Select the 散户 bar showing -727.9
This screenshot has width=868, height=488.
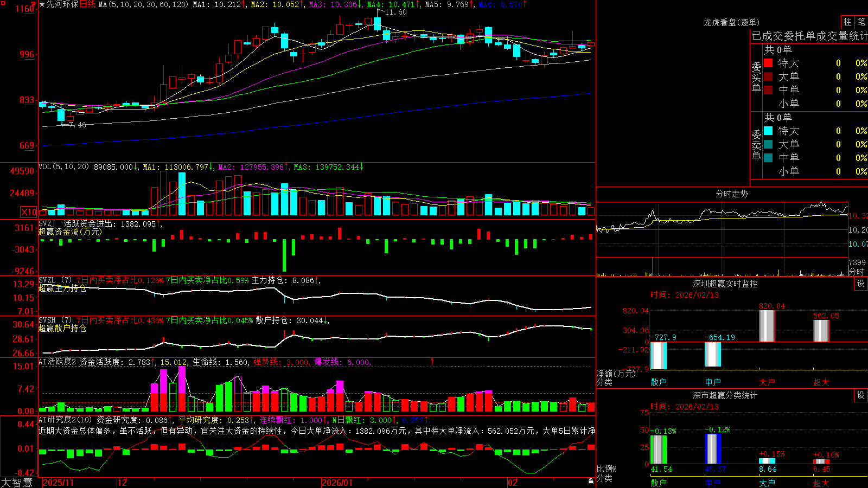(658, 355)
